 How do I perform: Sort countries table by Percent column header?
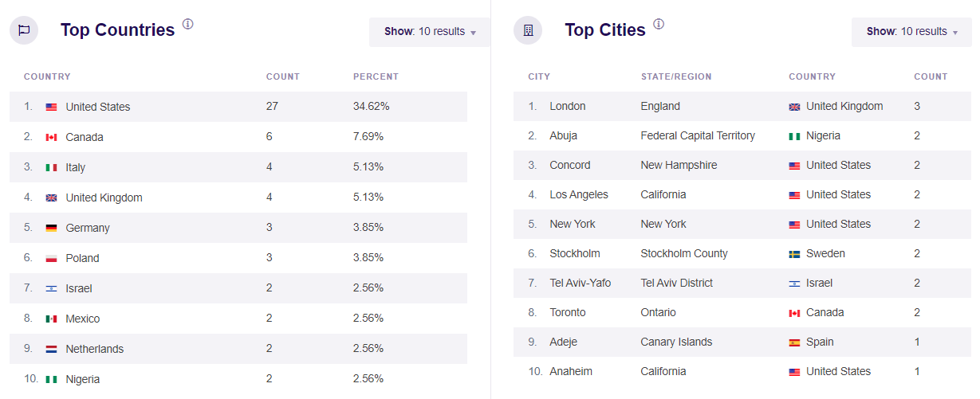pos(376,77)
